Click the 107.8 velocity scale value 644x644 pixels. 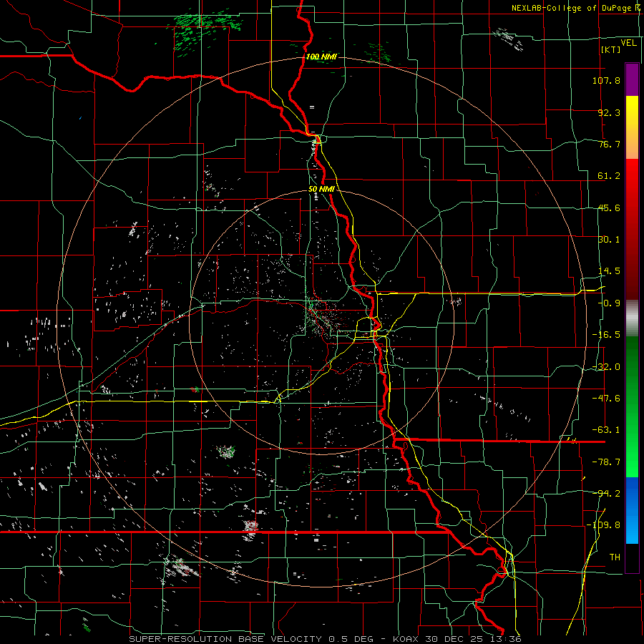tap(606, 80)
